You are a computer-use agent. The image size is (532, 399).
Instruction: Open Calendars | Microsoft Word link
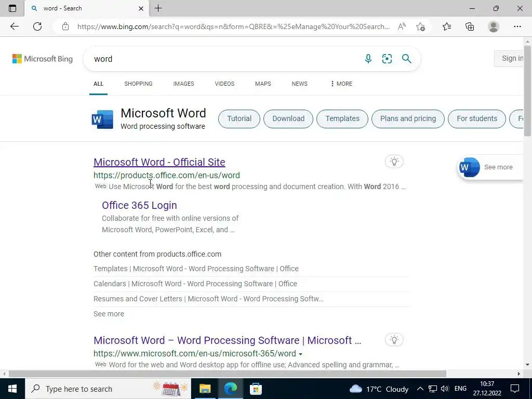[195, 284]
